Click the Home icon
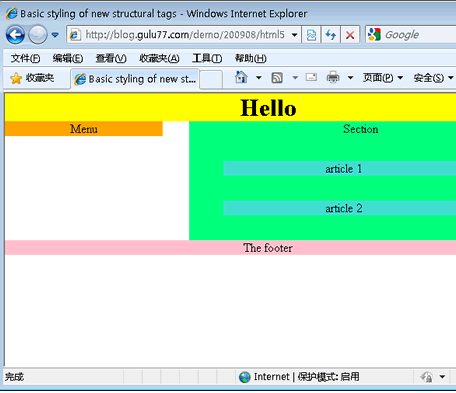This screenshot has height=393, width=456. [x=241, y=77]
